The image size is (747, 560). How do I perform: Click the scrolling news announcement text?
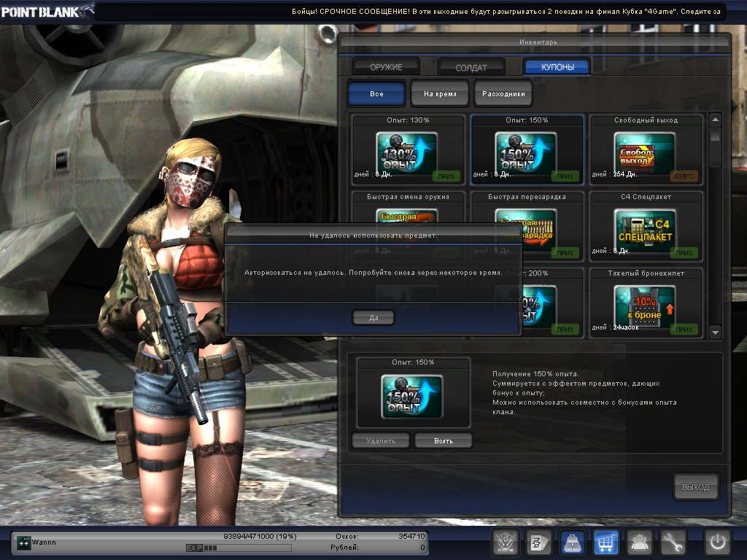coord(506,12)
